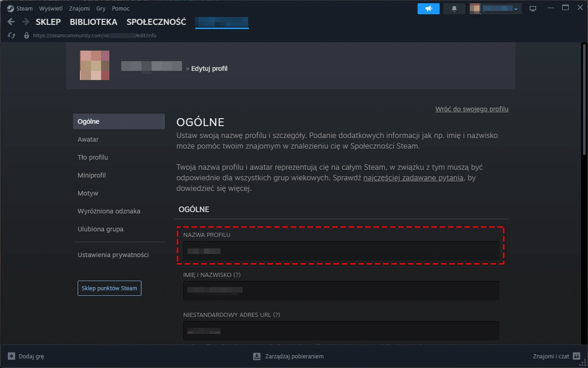Screen dimensions: 588x368
Task: Click the back navigation arrow
Action: 11,22
